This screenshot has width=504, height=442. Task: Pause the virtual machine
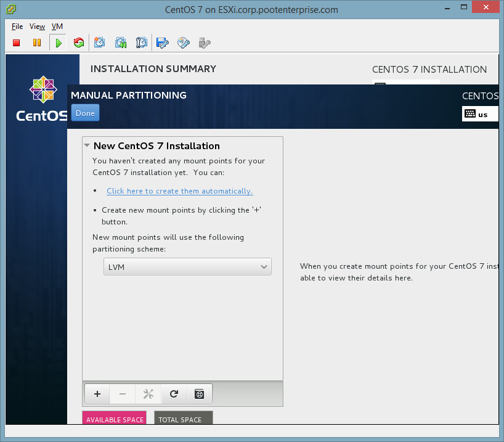(x=37, y=43)
